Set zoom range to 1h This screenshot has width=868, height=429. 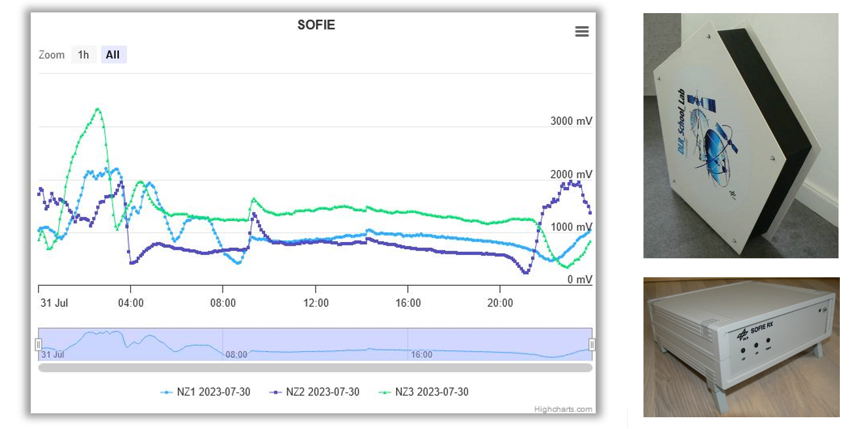pyautogui.click(x=83, y=55)
